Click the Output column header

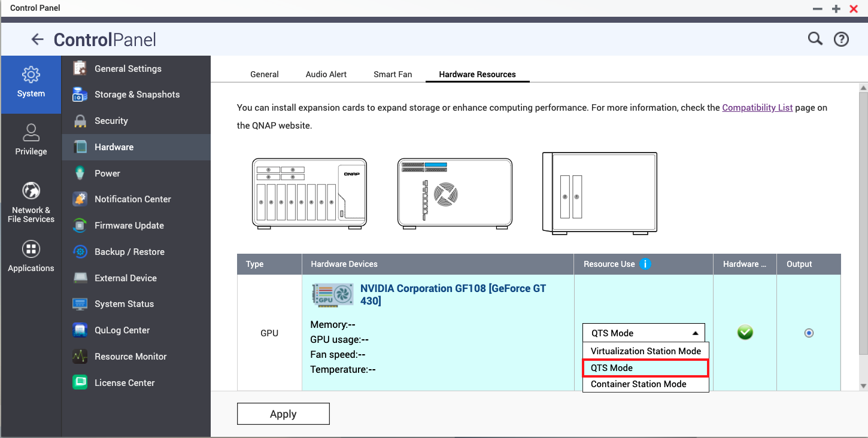point(809,264)
